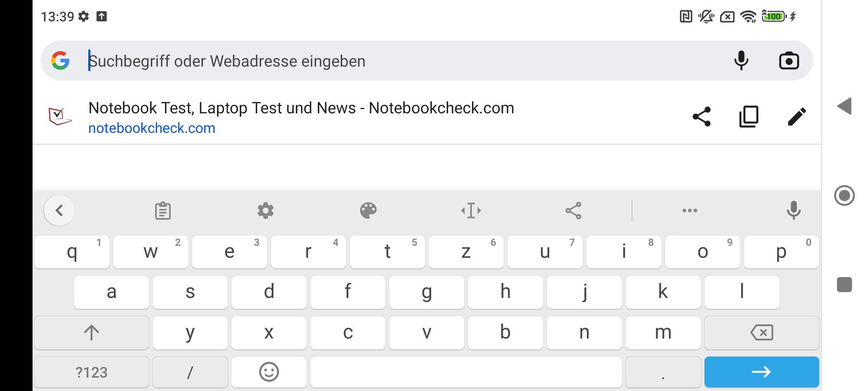
Task: Open the keyboard clipboard
Action: click(x=163, y=210)
